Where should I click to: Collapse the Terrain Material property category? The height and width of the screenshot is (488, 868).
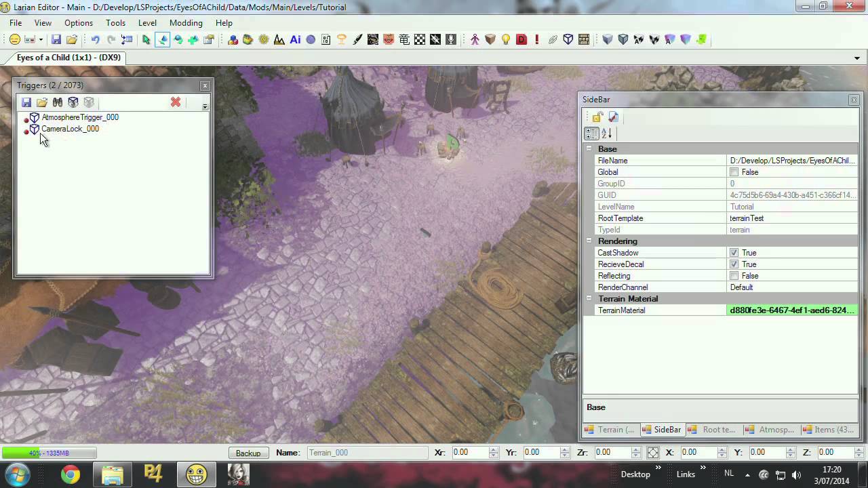pyautogui.click(x=589, y=298)
